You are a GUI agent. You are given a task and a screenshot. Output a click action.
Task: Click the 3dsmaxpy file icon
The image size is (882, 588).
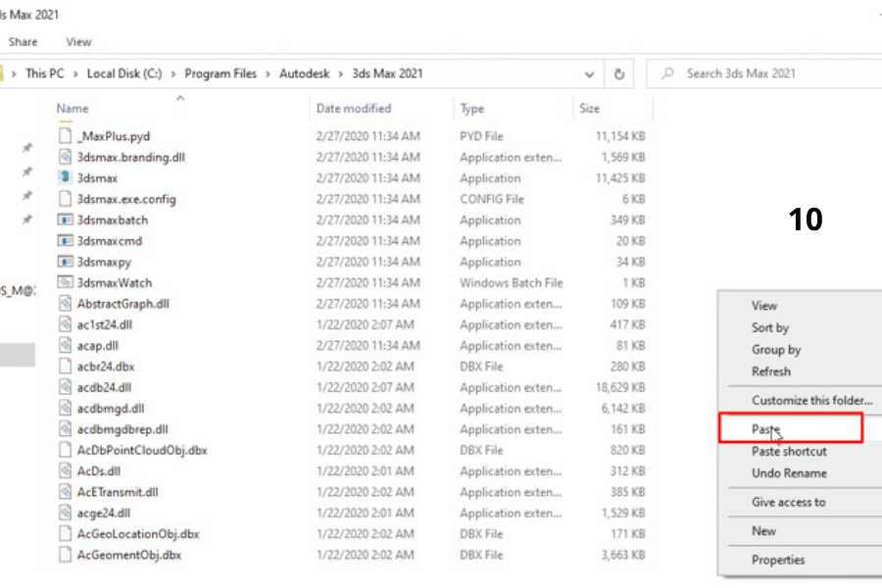pos(66,262)
